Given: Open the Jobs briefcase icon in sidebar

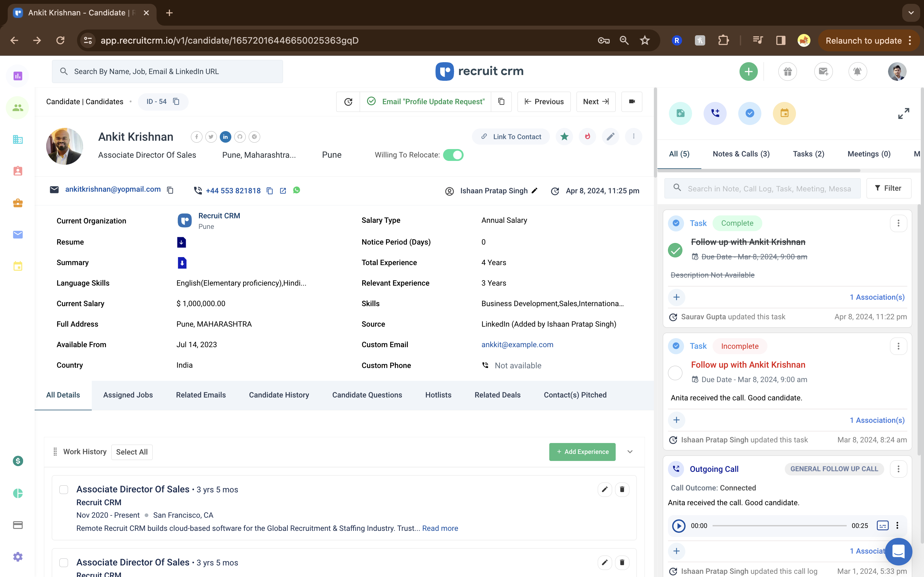Looking at the screenshot, I should pos(18,203).
